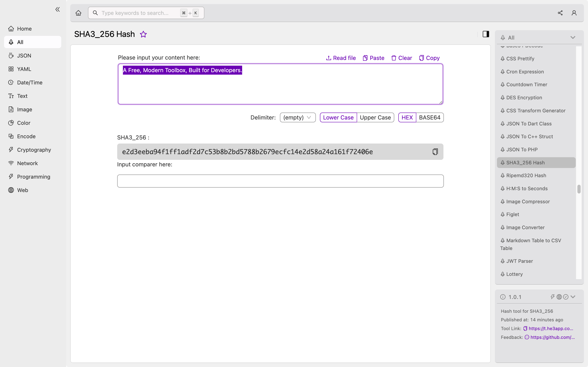Click the Cron Expression tool icon

tap(503, 71)
